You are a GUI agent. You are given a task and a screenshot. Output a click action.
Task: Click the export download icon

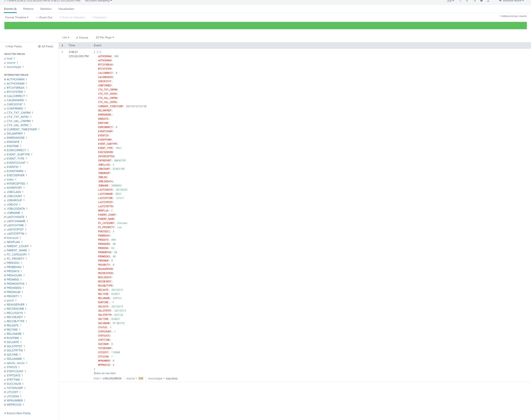(488, 1)
